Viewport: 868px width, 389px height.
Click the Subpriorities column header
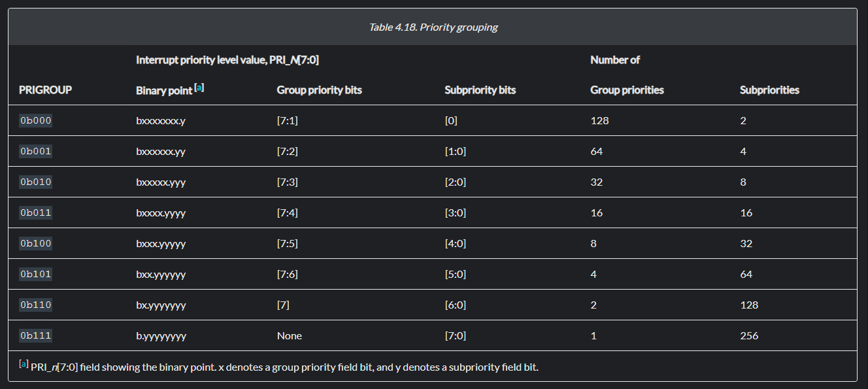[769, 90]
